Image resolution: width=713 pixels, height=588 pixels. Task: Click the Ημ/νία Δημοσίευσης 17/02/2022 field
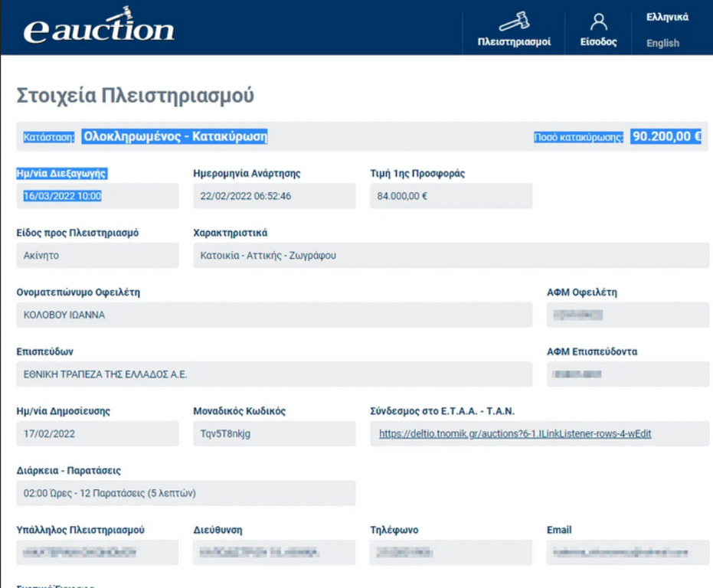[97, 434]
